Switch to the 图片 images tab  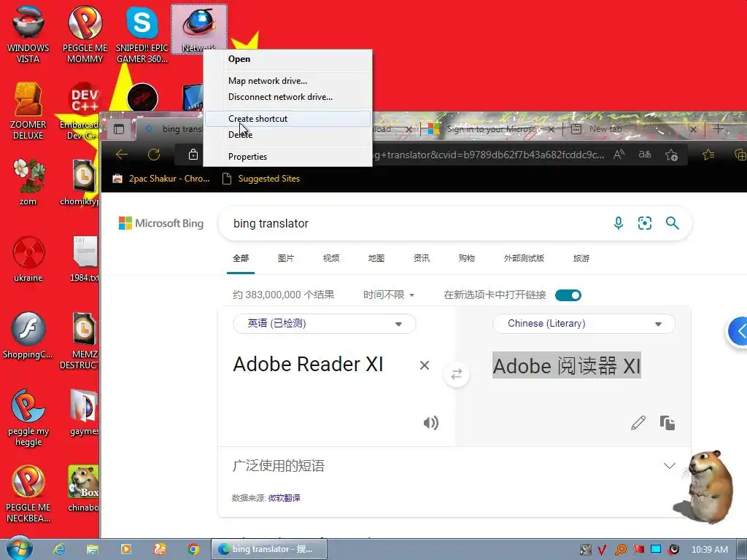[x=286, y=258]
